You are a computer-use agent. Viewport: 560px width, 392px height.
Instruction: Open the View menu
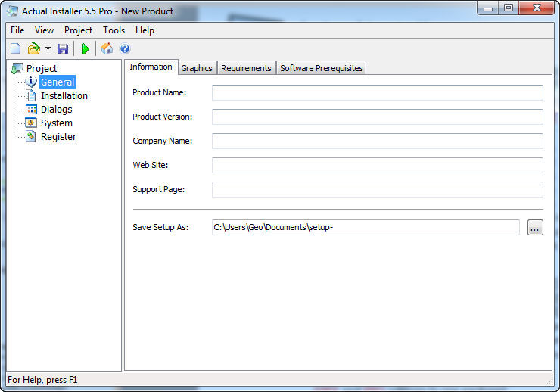click(x=44, y=30)
